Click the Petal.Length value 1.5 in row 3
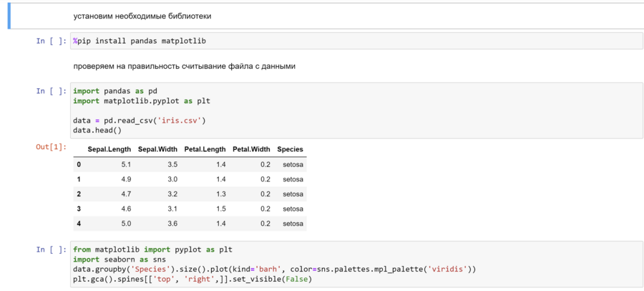The height and width of the screenshot is (291, 644). pos(220,209)
